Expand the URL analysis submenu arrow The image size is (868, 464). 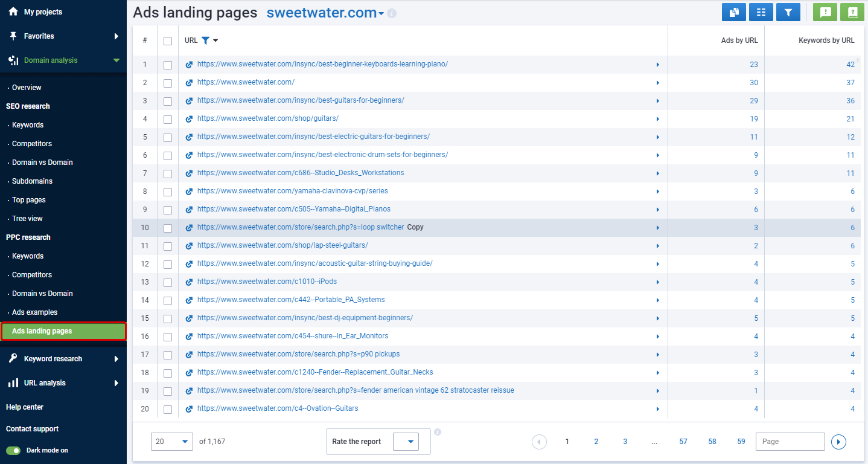click(x=116, y=383)
